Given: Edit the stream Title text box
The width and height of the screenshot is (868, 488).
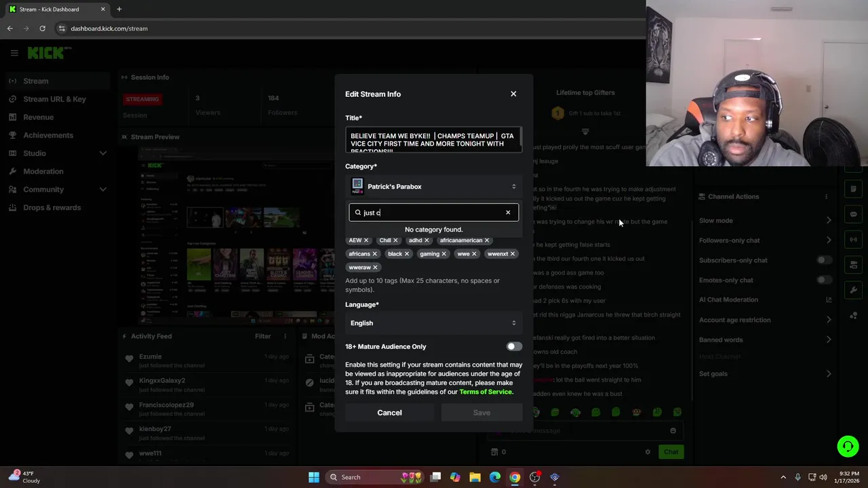Looking at the screenshot, I should click(434, 140).
